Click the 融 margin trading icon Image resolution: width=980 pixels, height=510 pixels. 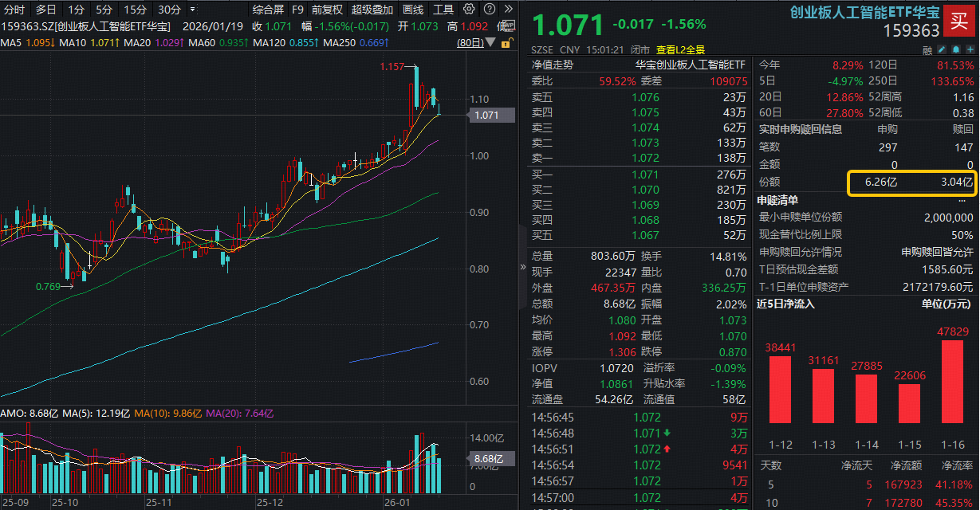coord(927,49)
